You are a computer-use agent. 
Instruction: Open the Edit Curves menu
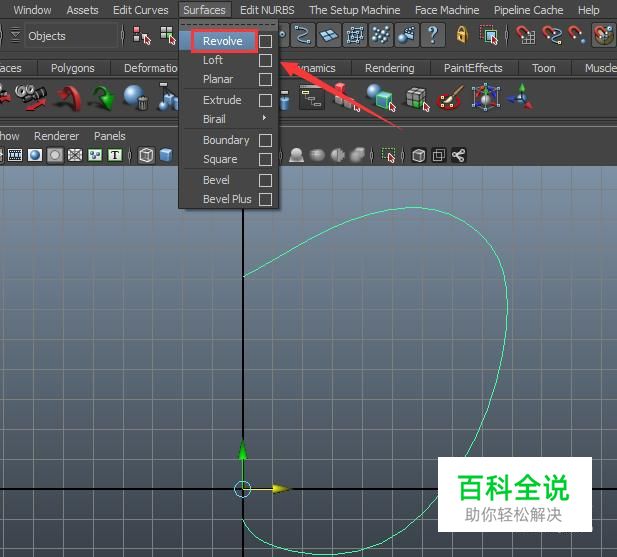pos(140,10)
